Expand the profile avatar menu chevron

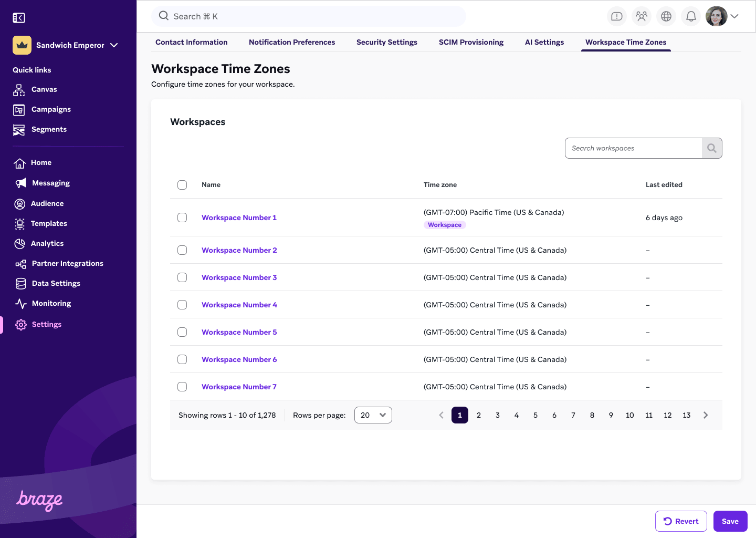[734, 16]
